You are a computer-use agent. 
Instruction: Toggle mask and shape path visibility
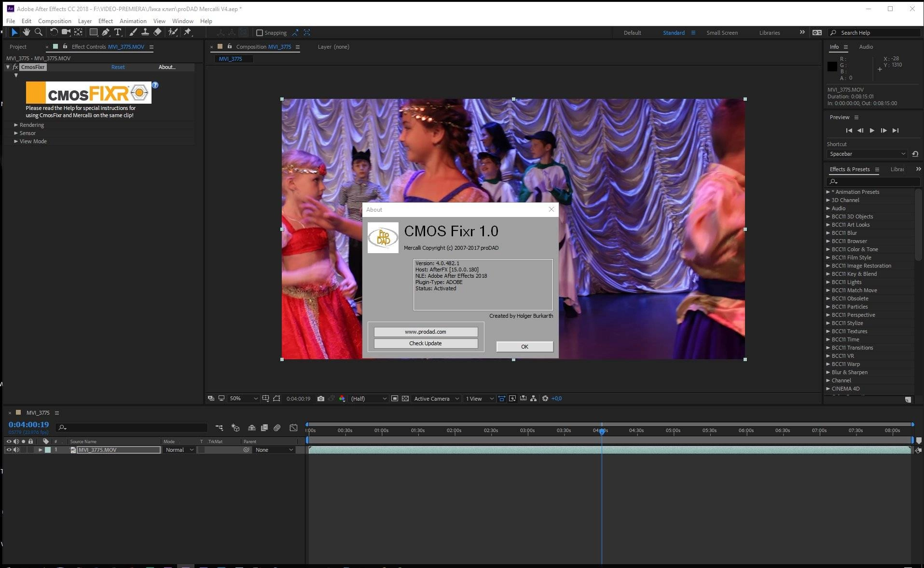[276, 399]
